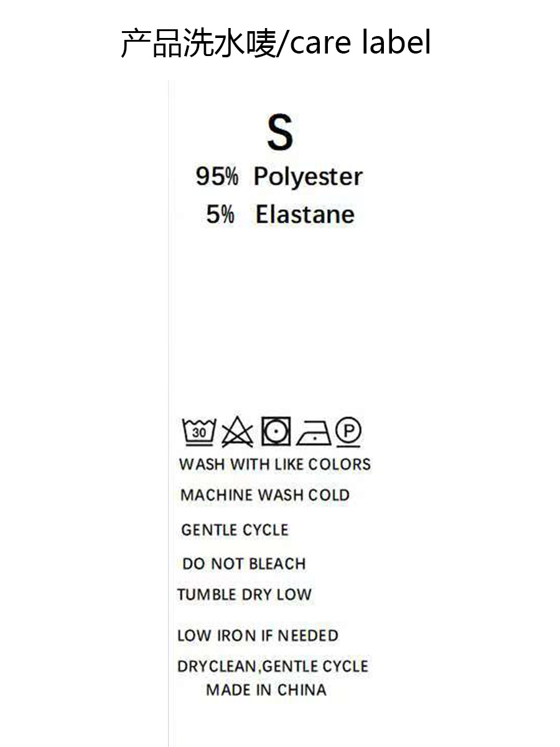Click the GENTLE CYCLE instruction line

(x=235, y=530)
